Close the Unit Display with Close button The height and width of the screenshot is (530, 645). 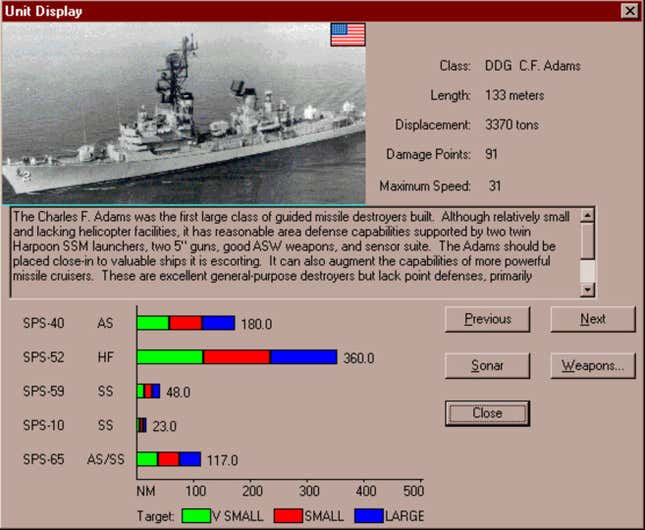(x=487, y=413)
